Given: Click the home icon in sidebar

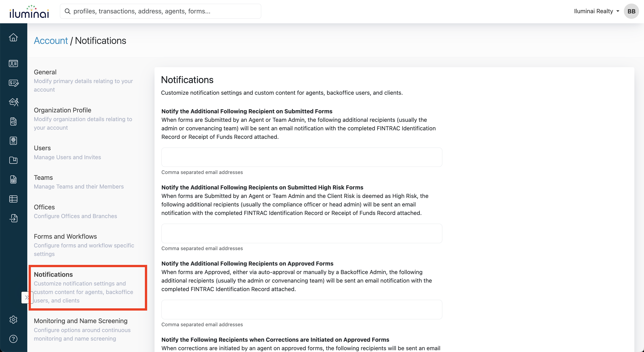Looking at the screenshot, I should pyautogui.click(x=13, y=38).
